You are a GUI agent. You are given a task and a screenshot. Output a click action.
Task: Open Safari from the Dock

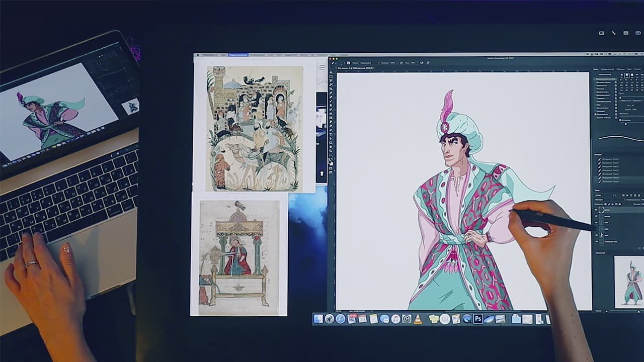[341, 319]
